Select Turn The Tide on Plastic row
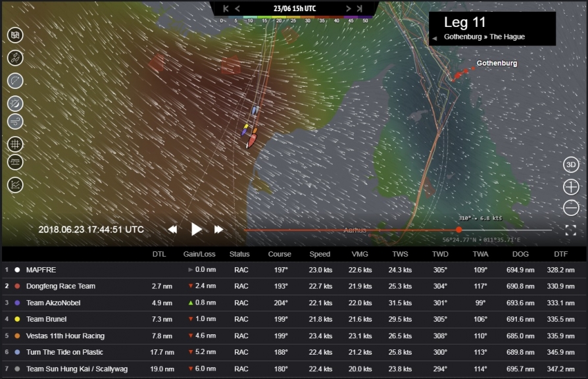The width and height of the screenshot is (588, 379). pyautogui.click(x=294, y=352)
